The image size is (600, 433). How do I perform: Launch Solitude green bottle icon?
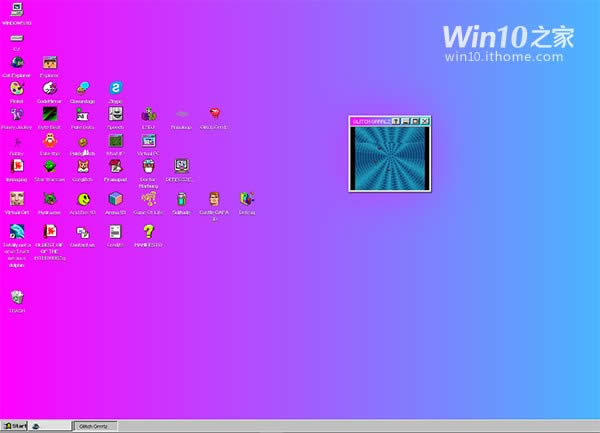pyautogui.click(x=181, y=198)
